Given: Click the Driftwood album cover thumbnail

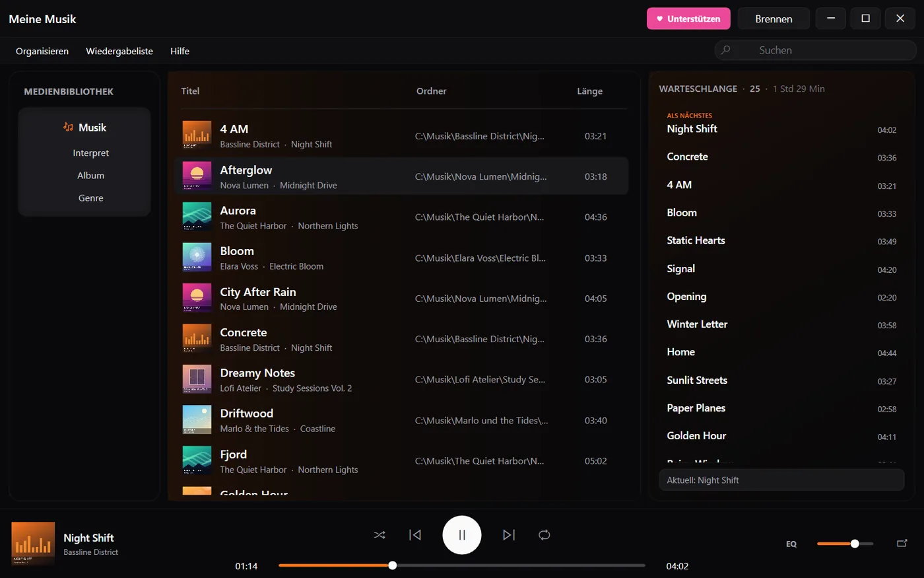Looking at the screenshot, I should tap(197, 420).
